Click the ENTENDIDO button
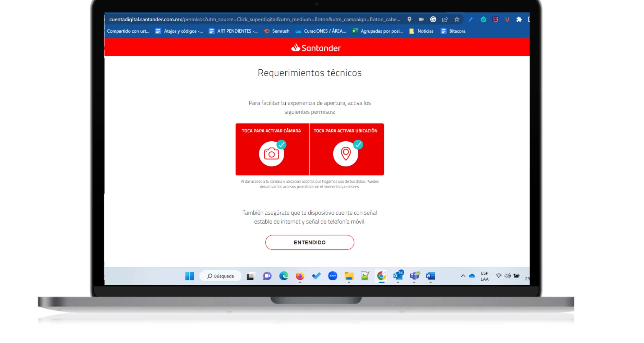The width and height of the screenshot is (644, 343). (309, 243)
